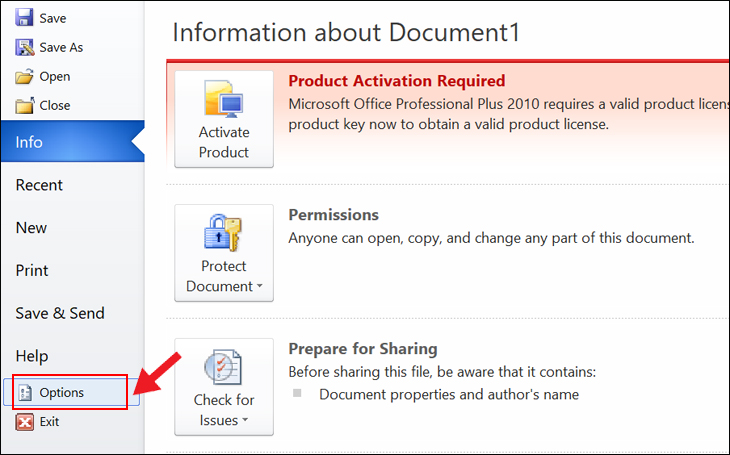The image size is (730, 455).
Task: Click the Open folder icon
Action: point(24,76)
